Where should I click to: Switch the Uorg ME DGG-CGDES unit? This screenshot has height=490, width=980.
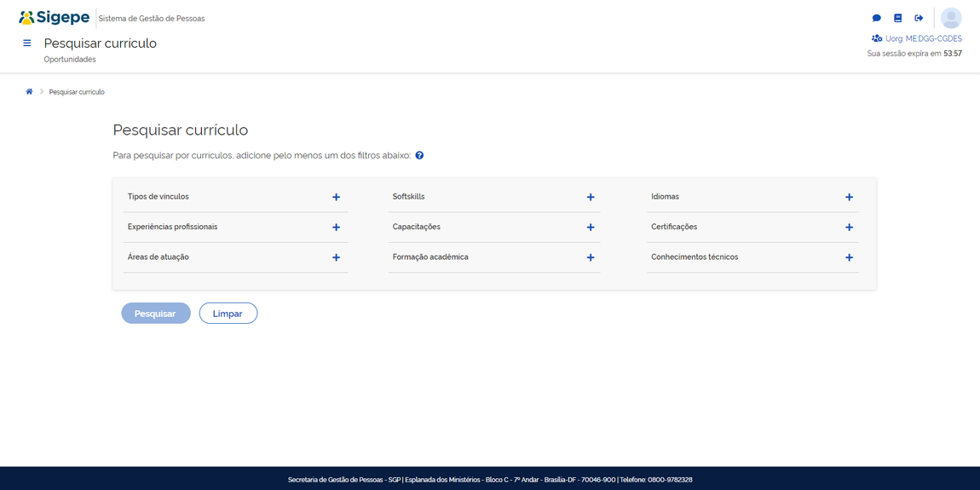point(917,38)
